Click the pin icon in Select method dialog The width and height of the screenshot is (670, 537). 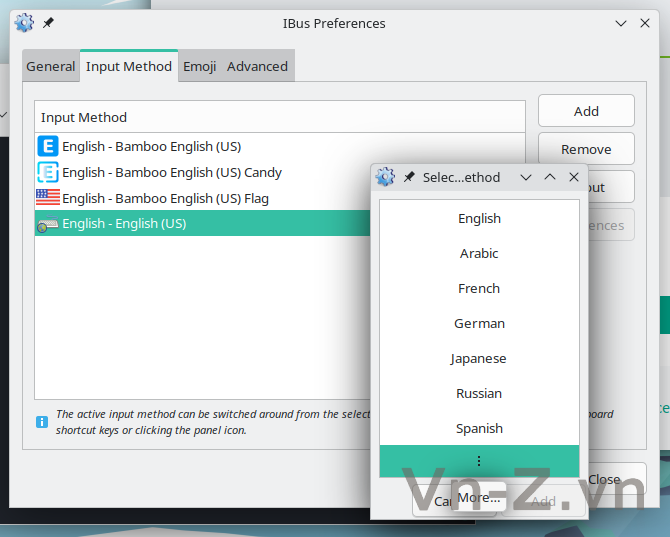(409, 177)
